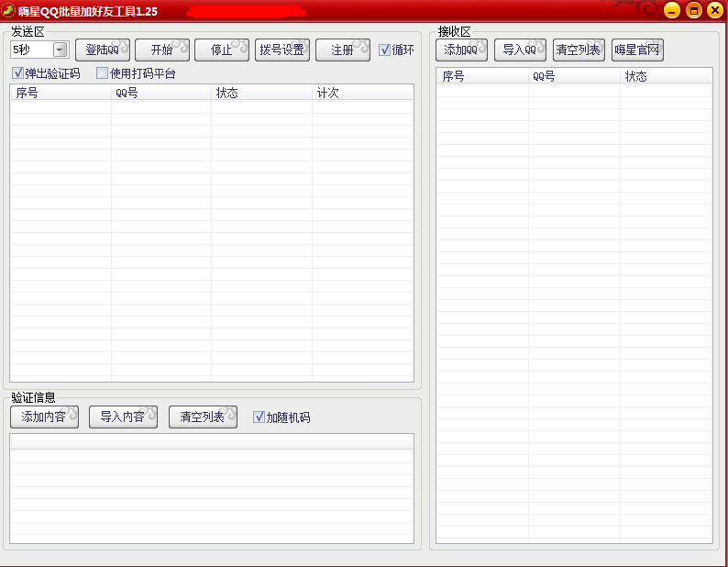This screenshot has height=567, width=728.
Task: Click the receive list 序号 column header
Action: pyautogui.click(x=482, y=76)
